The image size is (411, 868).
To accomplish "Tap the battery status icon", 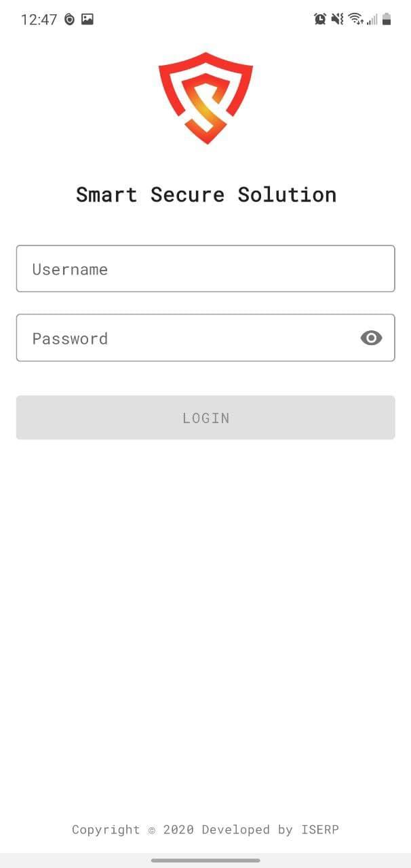I will coord(387,19).
